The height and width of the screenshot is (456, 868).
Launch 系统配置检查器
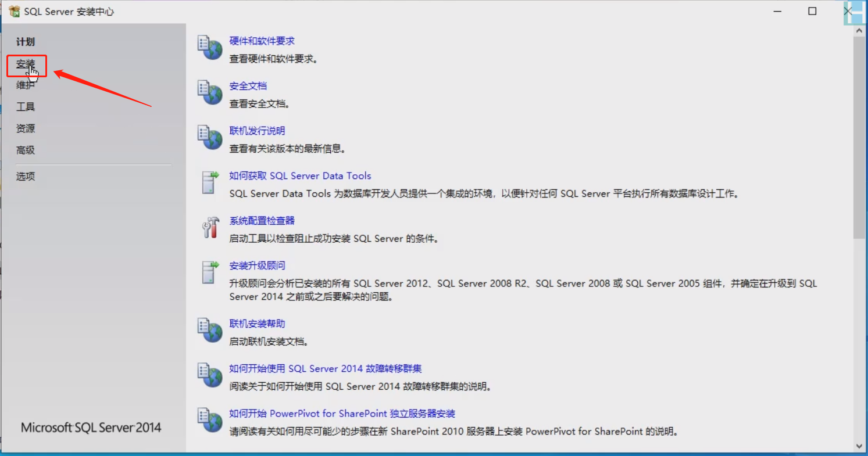pyautogui.click(x=262, y=221)
